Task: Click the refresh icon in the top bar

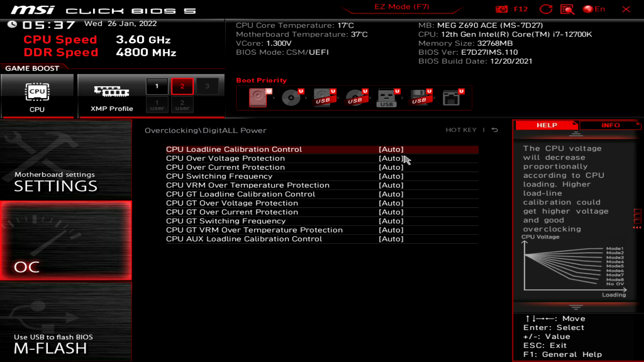Action: 546,9
